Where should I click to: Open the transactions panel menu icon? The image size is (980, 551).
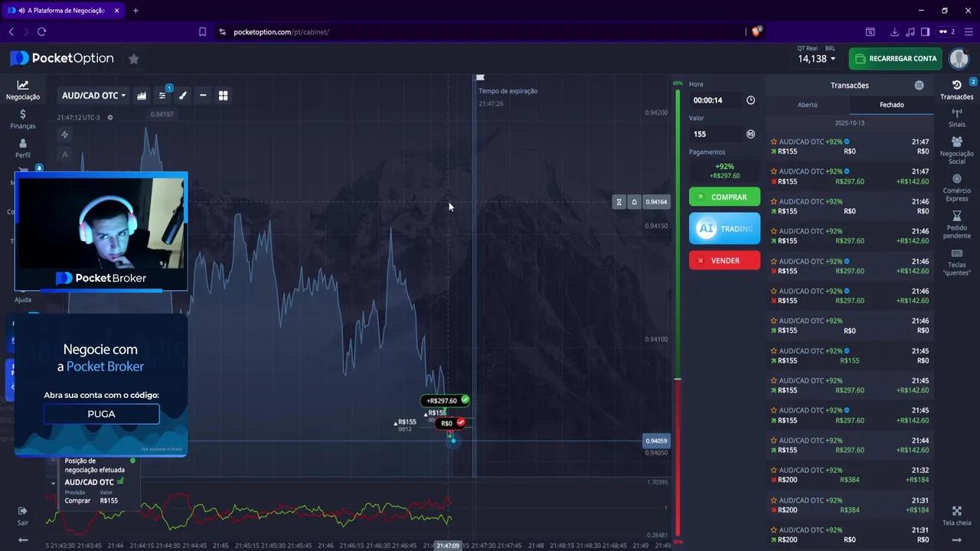tap(919, 86)
